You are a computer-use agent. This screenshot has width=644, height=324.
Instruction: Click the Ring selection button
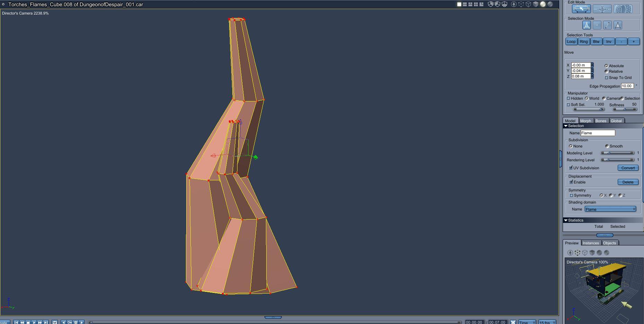pos(584,42)
